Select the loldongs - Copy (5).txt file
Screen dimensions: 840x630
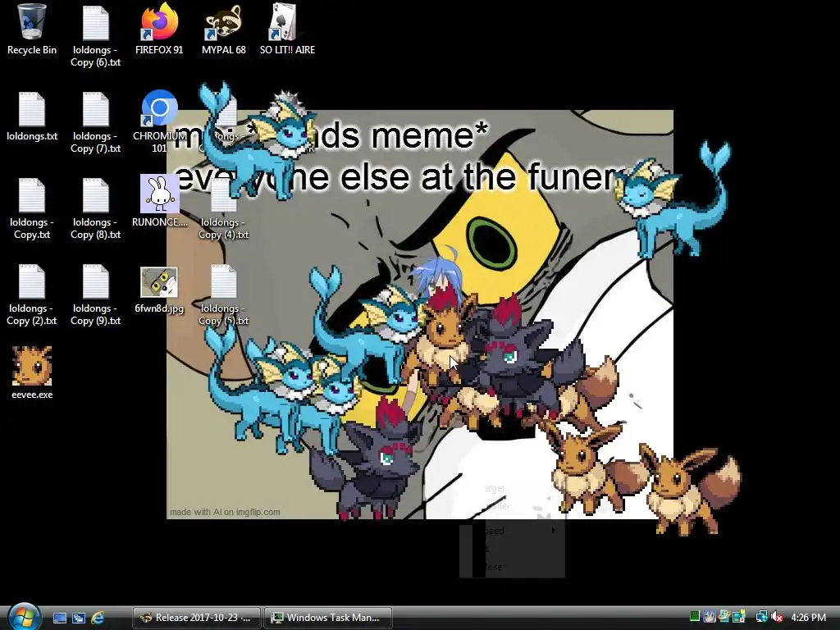(223, 294)
